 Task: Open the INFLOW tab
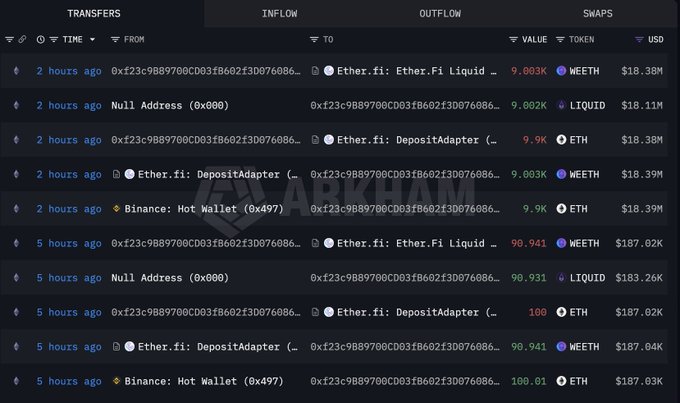pos(279,13)
